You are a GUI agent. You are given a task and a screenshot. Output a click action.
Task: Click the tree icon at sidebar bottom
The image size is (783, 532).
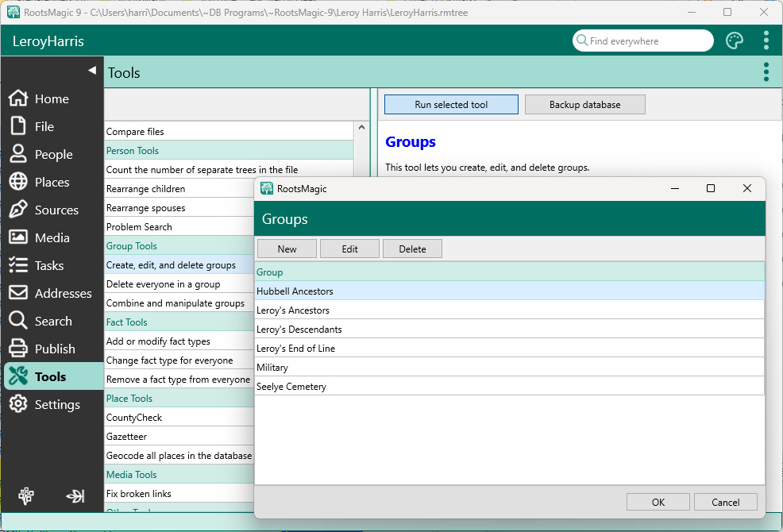26,496
